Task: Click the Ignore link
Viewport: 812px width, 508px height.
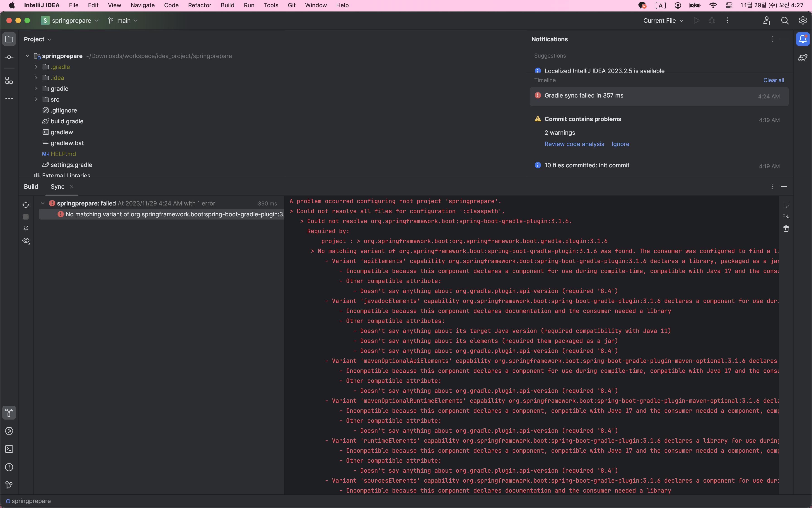Action: (x=620, y=144)
